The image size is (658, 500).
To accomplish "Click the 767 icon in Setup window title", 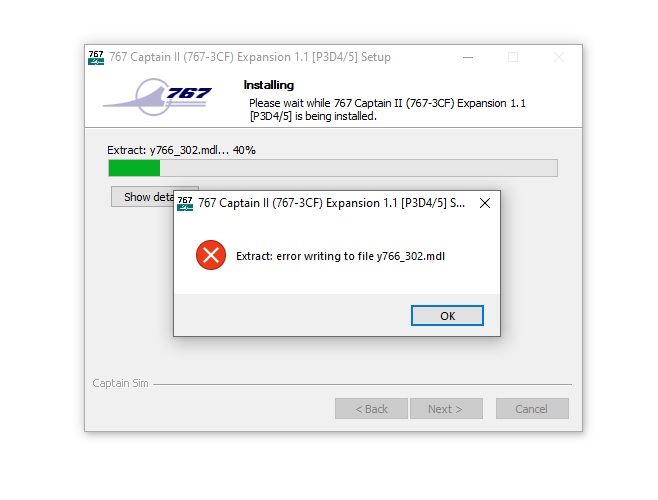I will 96,58.
